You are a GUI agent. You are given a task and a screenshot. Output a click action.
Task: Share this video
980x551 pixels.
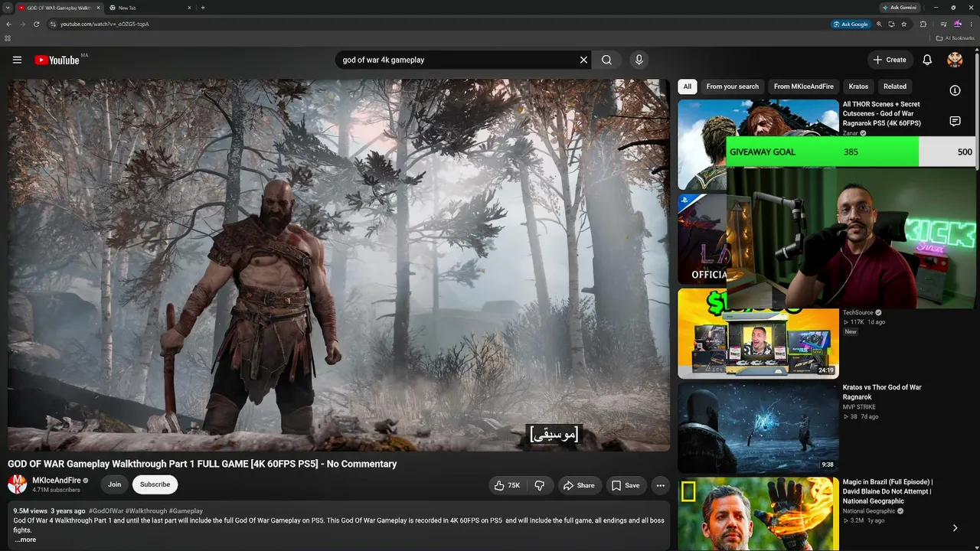[579, 485]
